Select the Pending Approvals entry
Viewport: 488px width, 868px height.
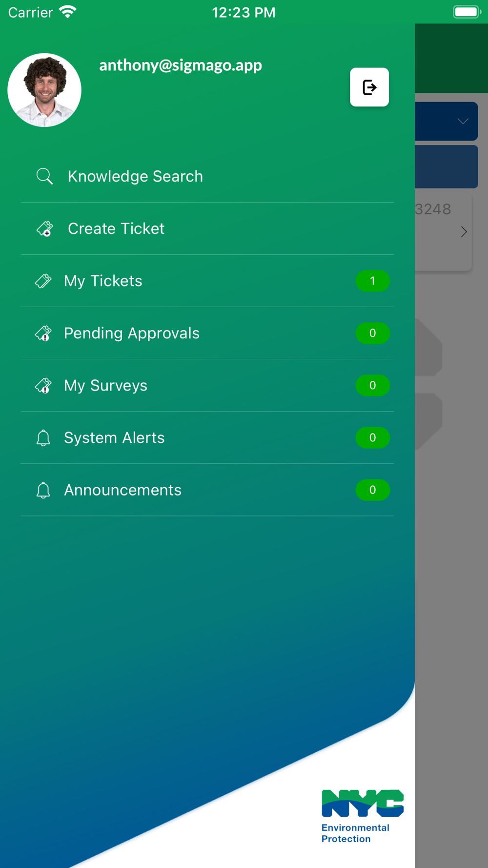pos(207,333)
